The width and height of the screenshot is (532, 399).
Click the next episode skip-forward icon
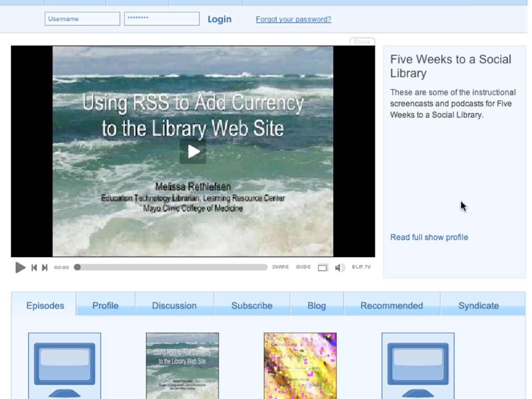click(45, 268)
